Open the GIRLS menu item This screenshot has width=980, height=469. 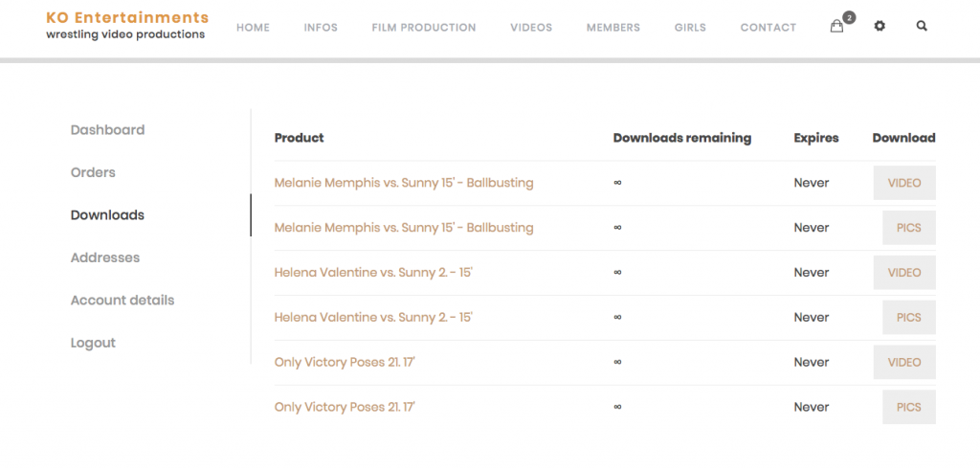tap(690, 28)
